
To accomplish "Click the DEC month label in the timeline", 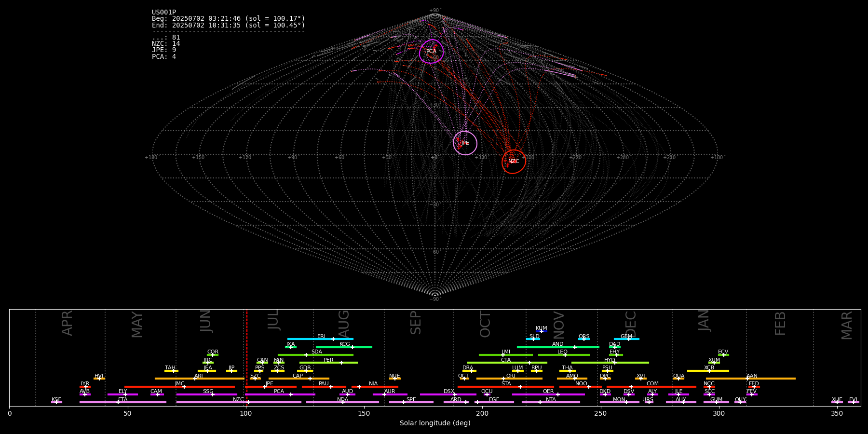I will tap(631, 324).
